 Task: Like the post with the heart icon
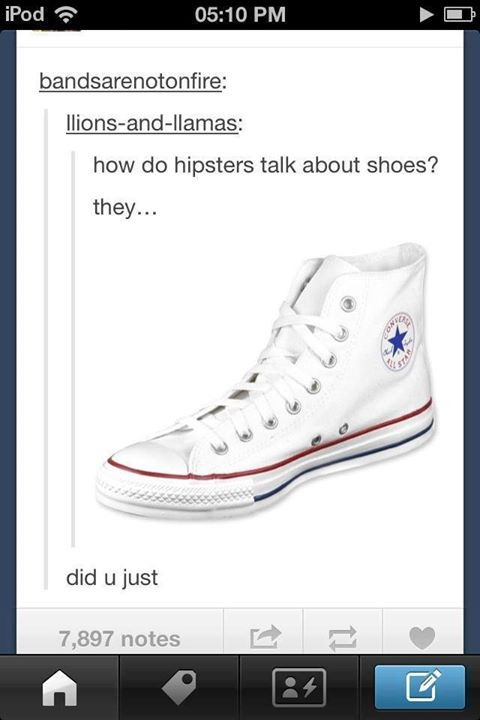pyautogui.click(x=422, y=638)
